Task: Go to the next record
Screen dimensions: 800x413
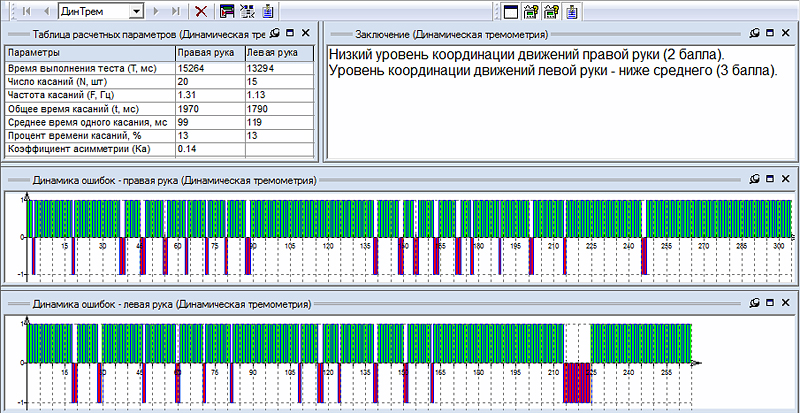Action: [158, 11]
